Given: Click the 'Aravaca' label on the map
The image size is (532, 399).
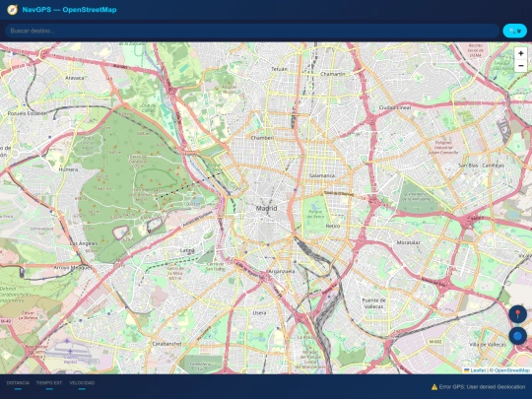Looking at the screenshot, I should coord(74,78).
